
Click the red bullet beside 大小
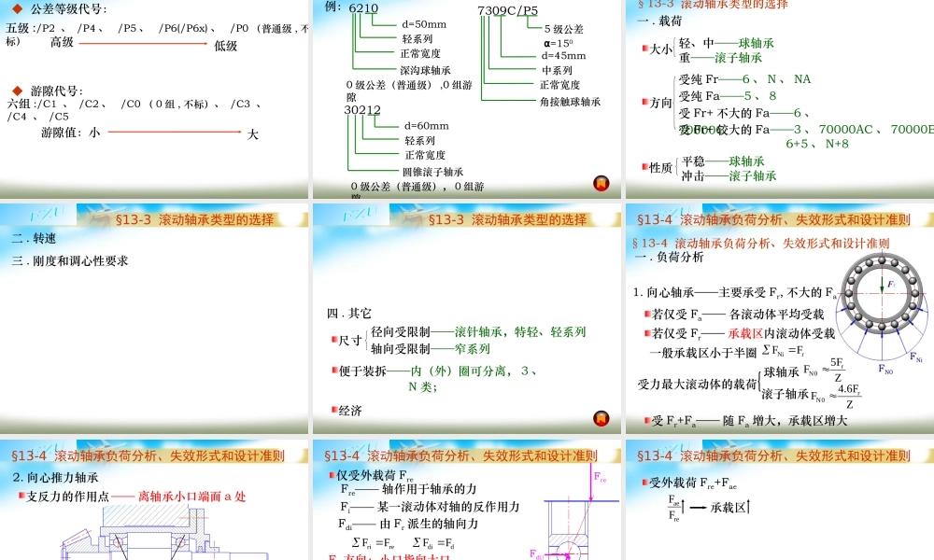[x=644, y=49]
